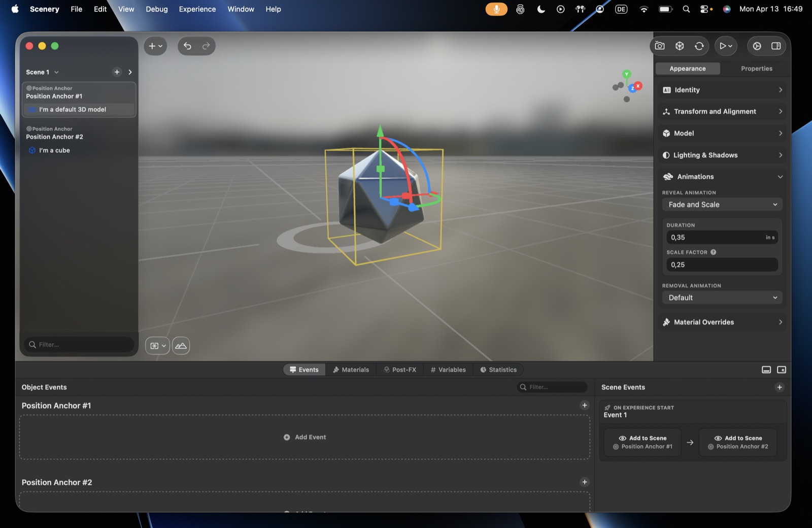Click the Add to Scene Position Anchor #2 action
812x528 pixels.
[x=738, y=443]
